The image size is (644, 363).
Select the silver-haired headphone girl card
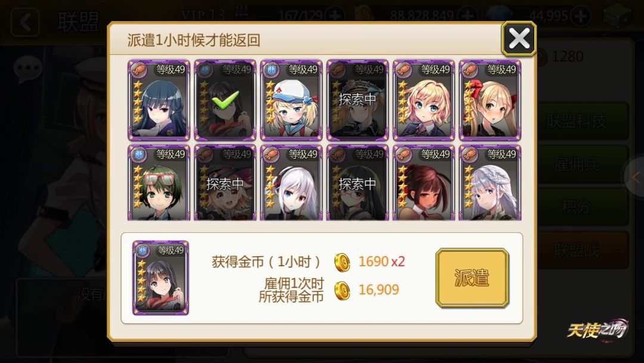click(291, 183)
